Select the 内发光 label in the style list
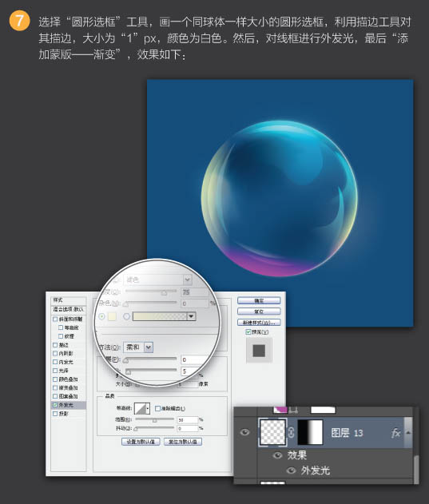 click(66, 362)
